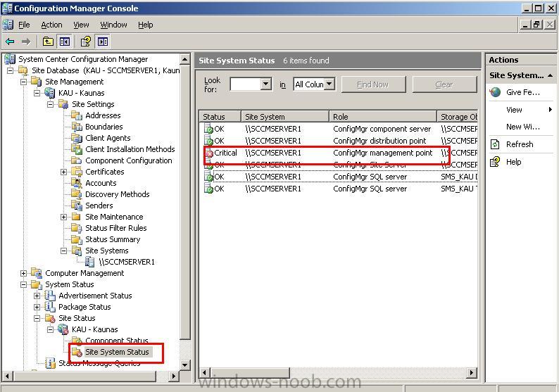Select the ConfigMgr distribution point row
Screen dimensions: 559x392
point(340,141)
